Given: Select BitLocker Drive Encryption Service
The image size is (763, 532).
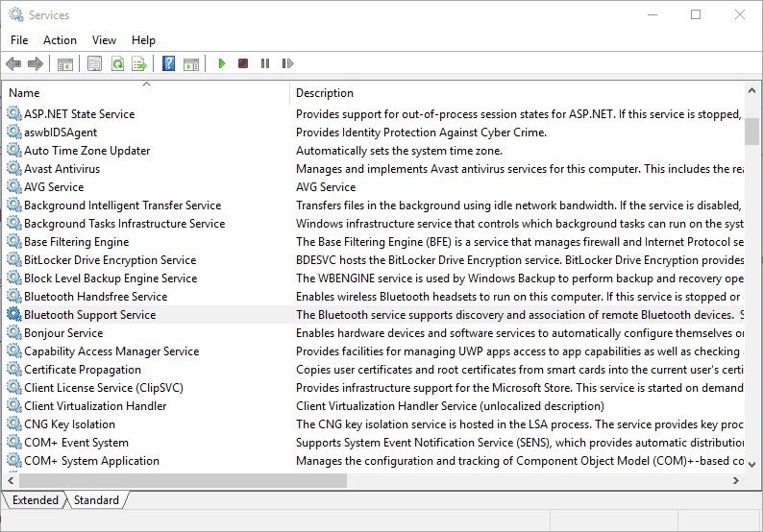Looking at the screenshot, I should (x=110, y=259).
